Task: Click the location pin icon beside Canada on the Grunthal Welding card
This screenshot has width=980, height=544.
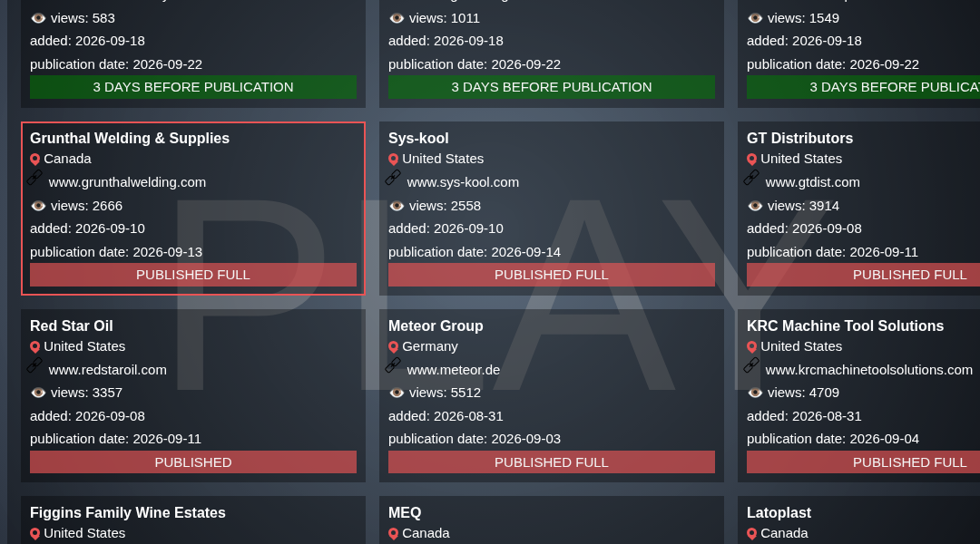Action: tap(35, 160)
